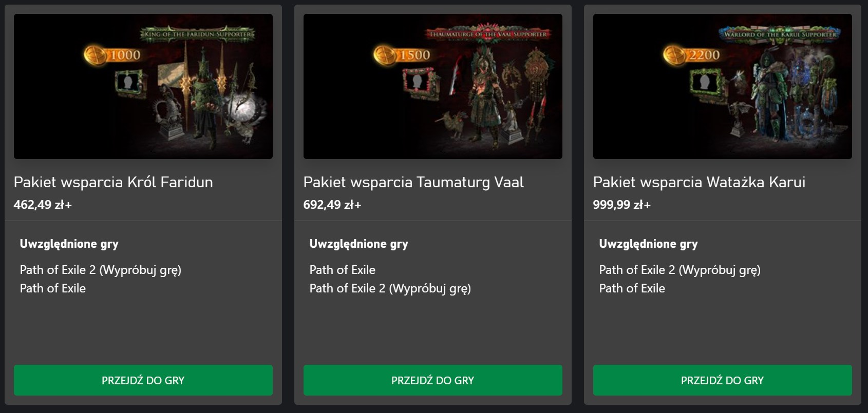
Task: Open Pakiet wsparcia Taumaturg Vaal title
Action: coord(413,182)
